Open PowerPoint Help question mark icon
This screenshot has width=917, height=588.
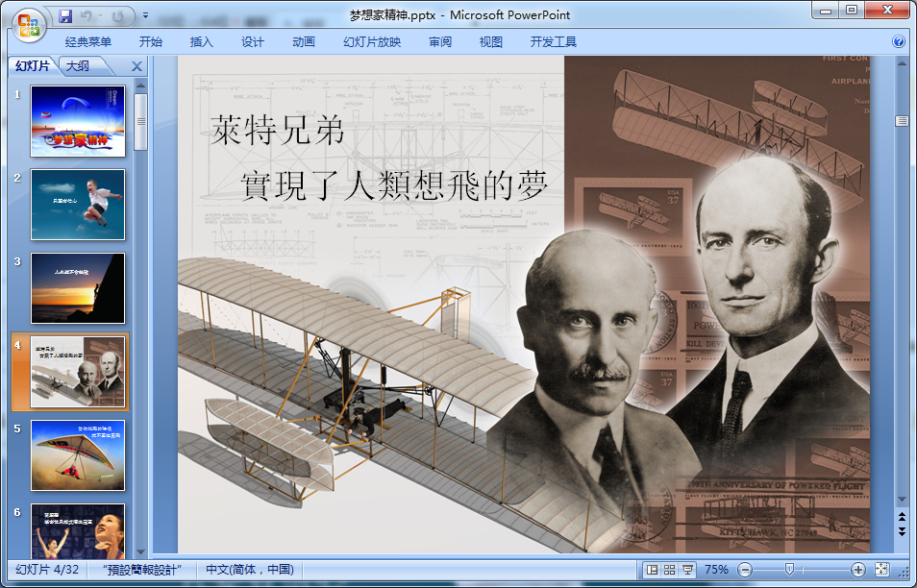(899, 41)
